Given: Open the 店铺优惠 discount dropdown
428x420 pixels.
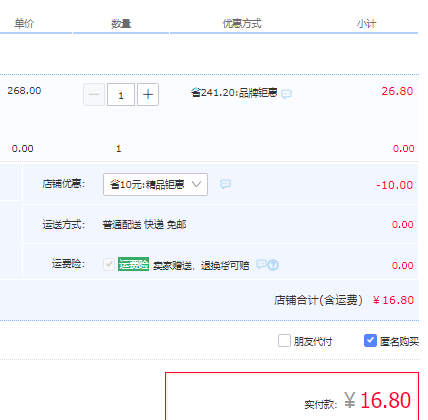Looking at the screenshot, I should [x=155, y=184].
